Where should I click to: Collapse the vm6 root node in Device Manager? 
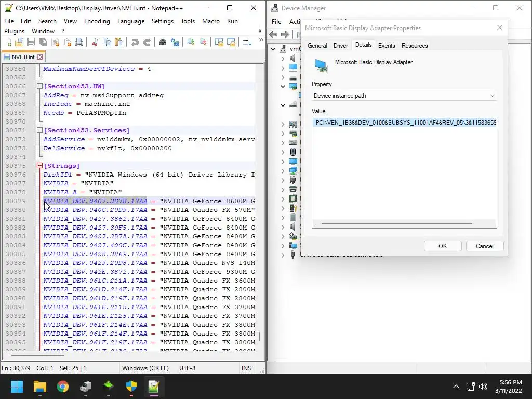(273, 49)
